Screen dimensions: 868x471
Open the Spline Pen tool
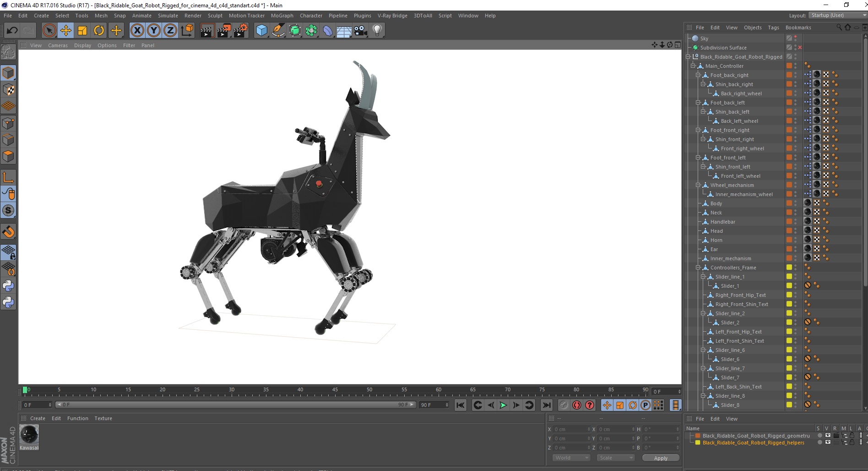[278, 31]
